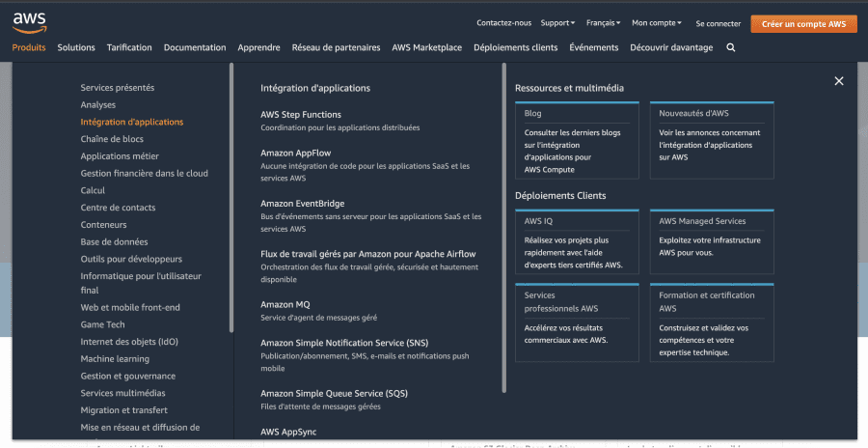Click the AWS logo
The width and height of the screenshot is (868, 448).
30,23
